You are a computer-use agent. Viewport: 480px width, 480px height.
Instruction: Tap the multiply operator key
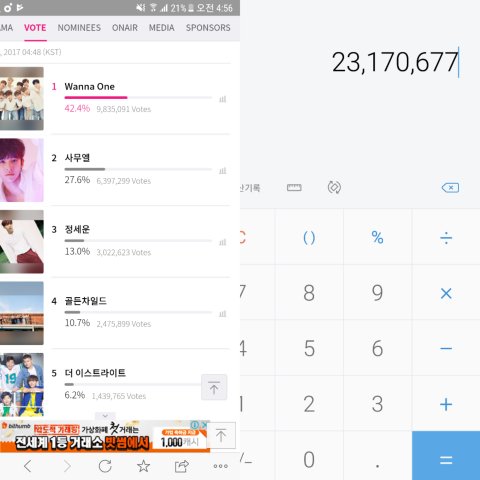pyautogui.click(x=446, y=293)
